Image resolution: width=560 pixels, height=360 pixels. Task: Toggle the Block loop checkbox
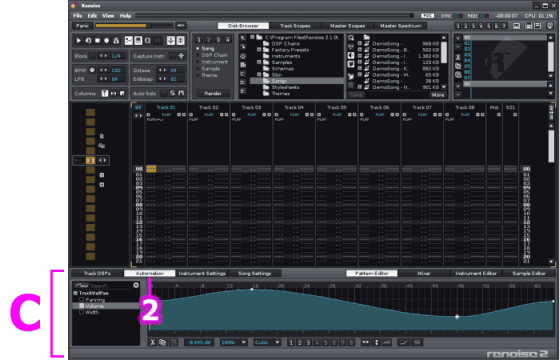pos(92,56)
